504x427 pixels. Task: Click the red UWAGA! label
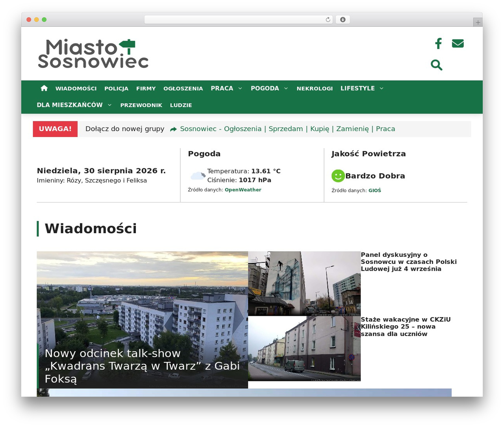[55, 129]
